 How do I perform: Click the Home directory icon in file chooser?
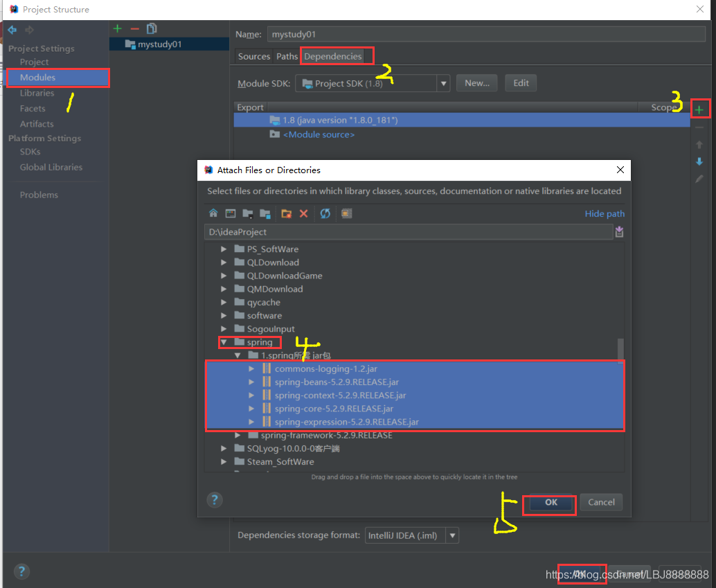click(x=213, y=213)
